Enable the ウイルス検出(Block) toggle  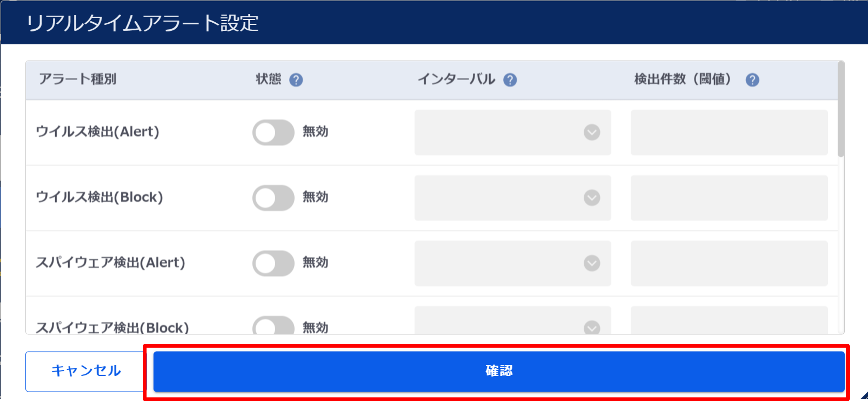[x=273, y=198]
